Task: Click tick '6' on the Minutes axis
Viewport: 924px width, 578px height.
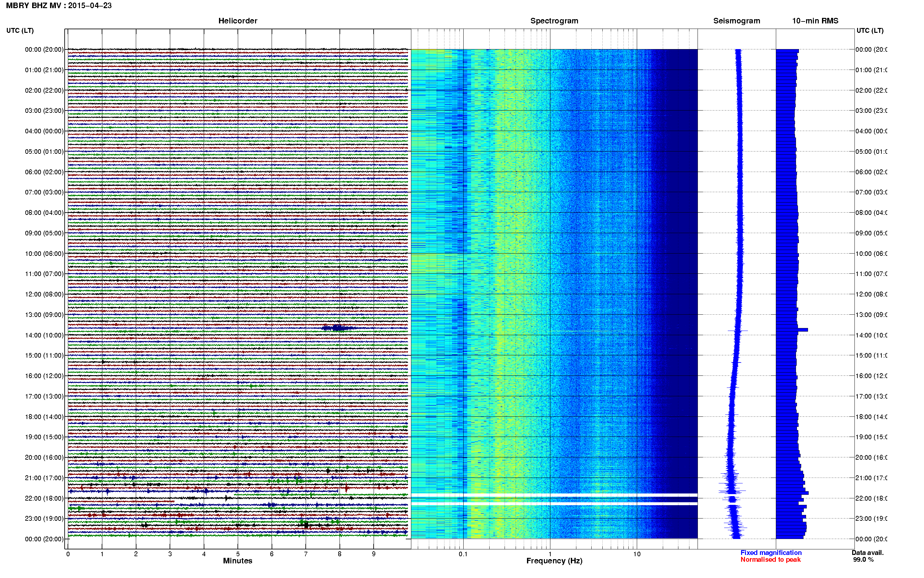Action: point(272,554)
